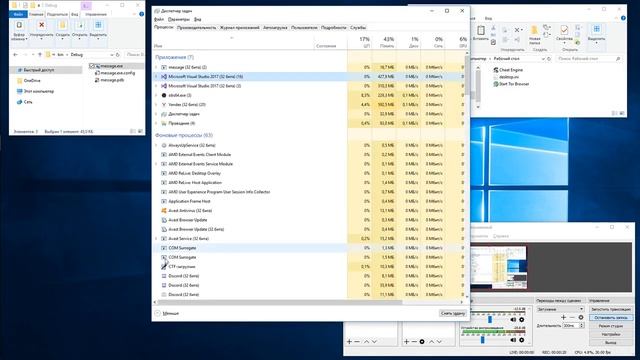Collapse Task Manager details with Меньше arrow
This screenshot has width=640, height=360.
click(x=158, y=313)
